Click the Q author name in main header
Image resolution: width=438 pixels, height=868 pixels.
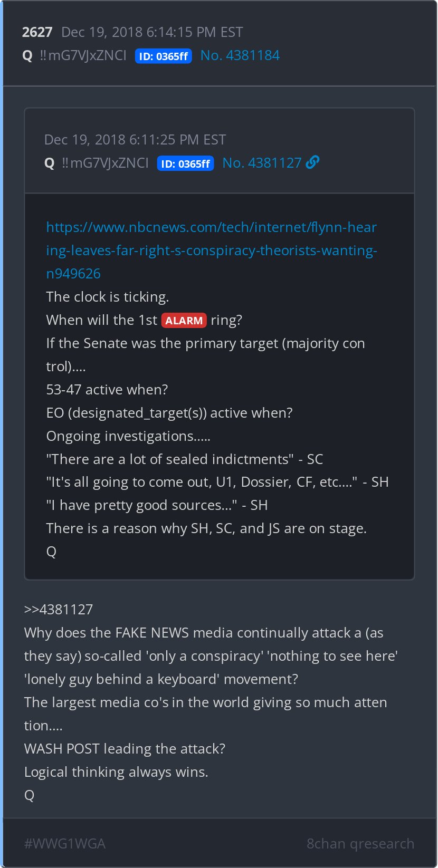pyautogui.click(x=27, y=56)
